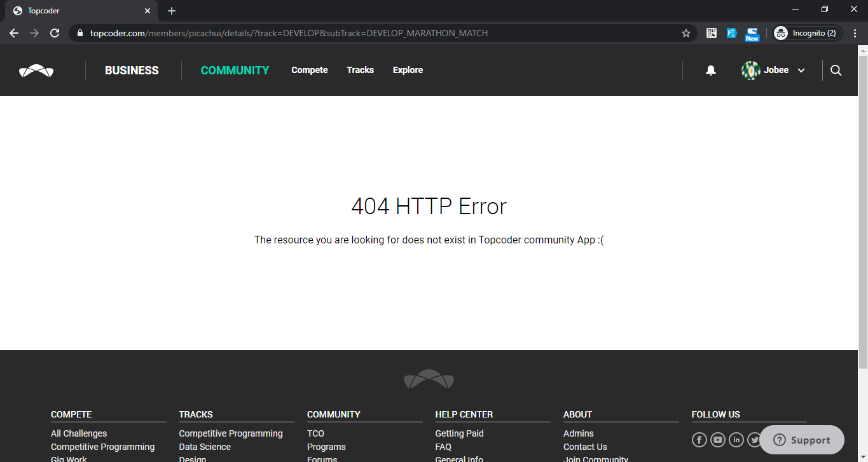
Task: Open the Chrome three-dot menu
Action: tap(855, 32)
